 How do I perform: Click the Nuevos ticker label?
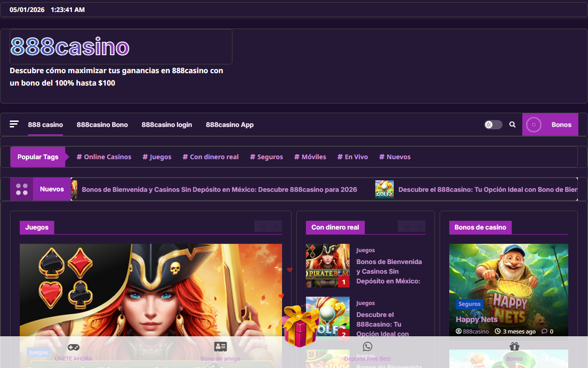tap(52, 189)
